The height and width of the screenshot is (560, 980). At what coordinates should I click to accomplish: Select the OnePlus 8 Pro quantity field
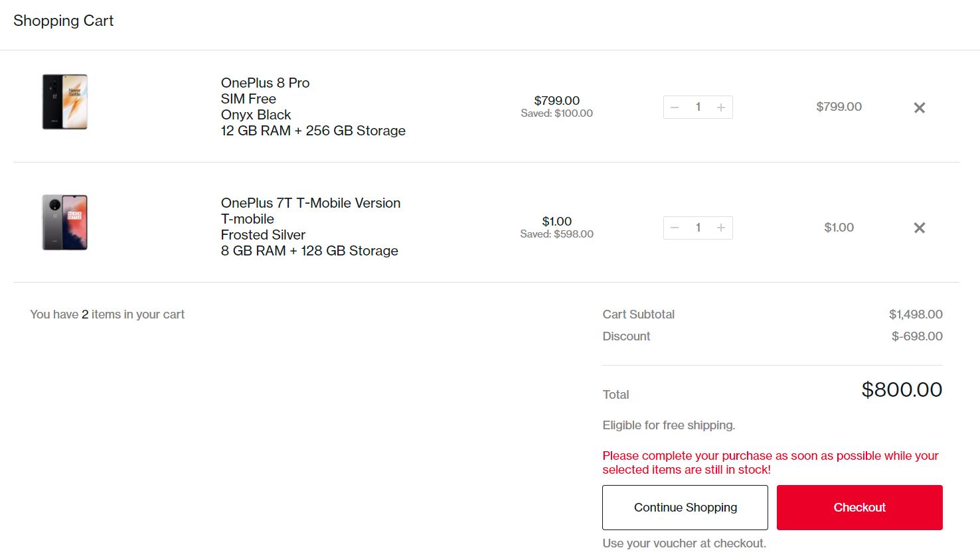point(698,107)
